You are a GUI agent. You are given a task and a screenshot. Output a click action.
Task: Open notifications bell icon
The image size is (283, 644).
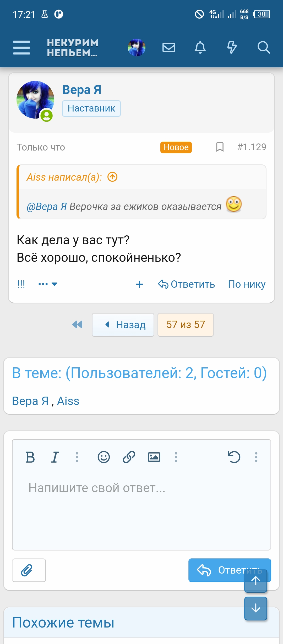point(200,48)
